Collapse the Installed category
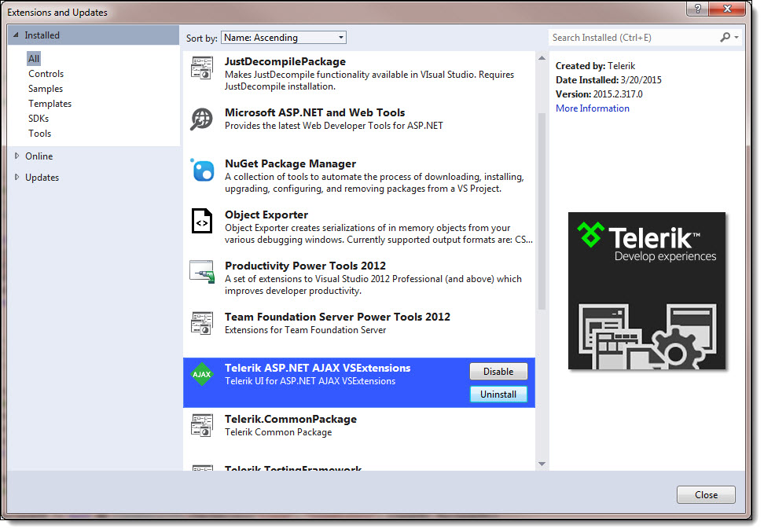The width and height of the screenshot is (764, 532). 16,35
